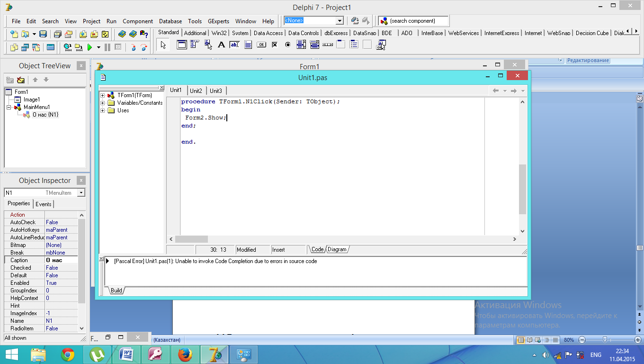The width and height of the screenshot is (644, 364).
Task: Click the Редактирование button in Word window
Action: (588, 60)
